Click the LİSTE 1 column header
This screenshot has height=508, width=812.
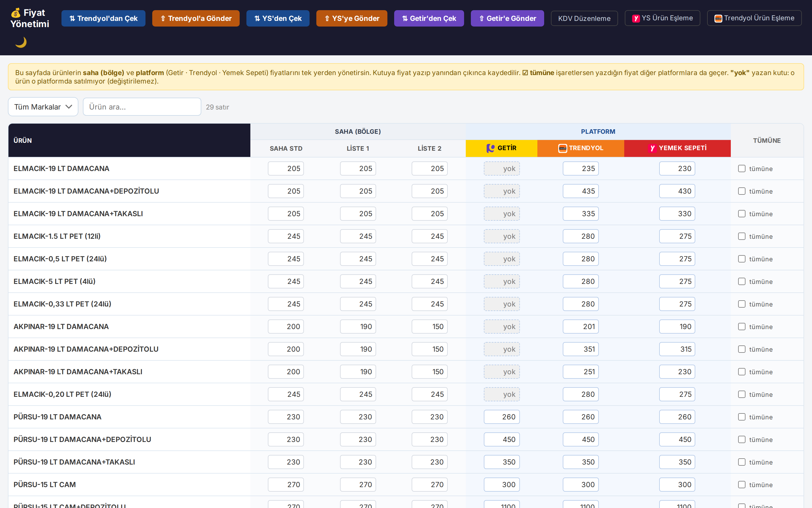click(x=358, y=148)
